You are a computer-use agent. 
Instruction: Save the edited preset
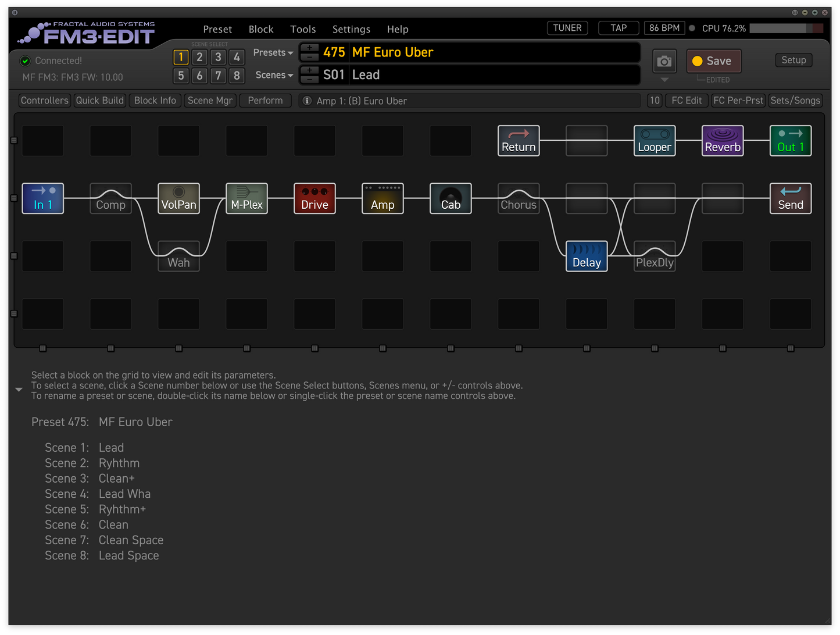point(714,60)
